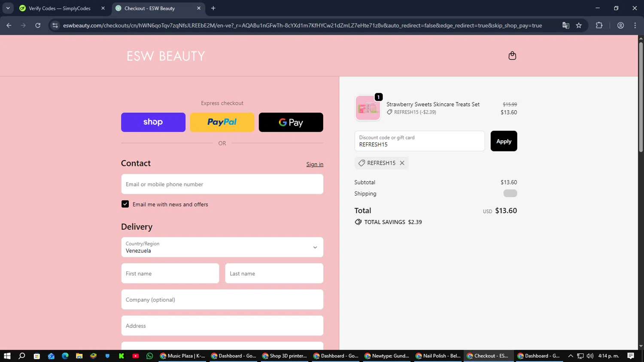Close the Verify Codes SimplyCodes tab
This screenshot has height=362, width=644.
[x=103, y=8]
